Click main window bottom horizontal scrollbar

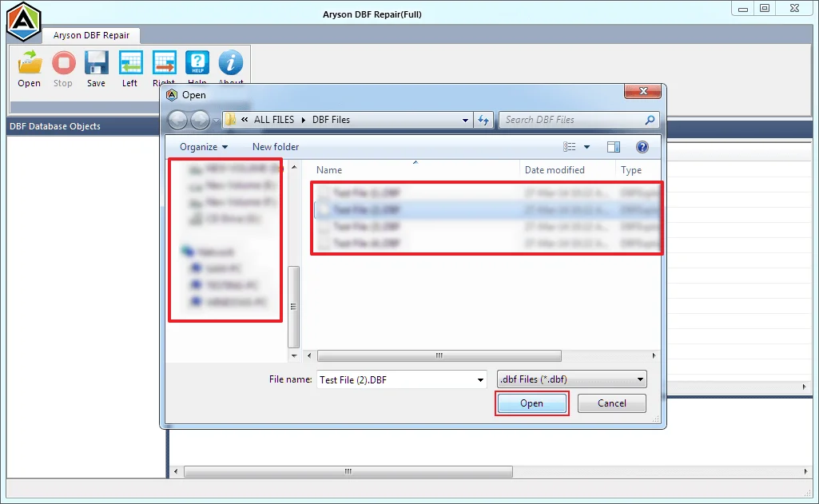[348, 471]
